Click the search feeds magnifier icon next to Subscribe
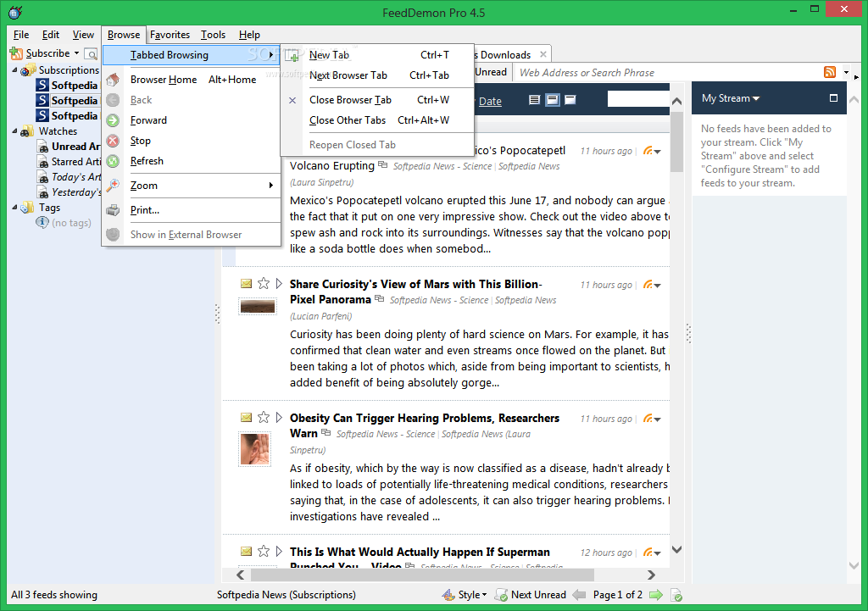 coord(90,53)
